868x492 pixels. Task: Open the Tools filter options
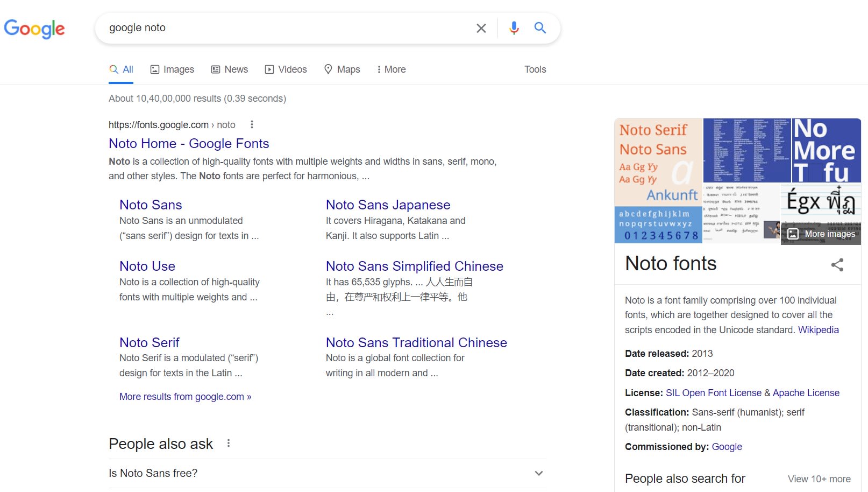coord(535,69)
